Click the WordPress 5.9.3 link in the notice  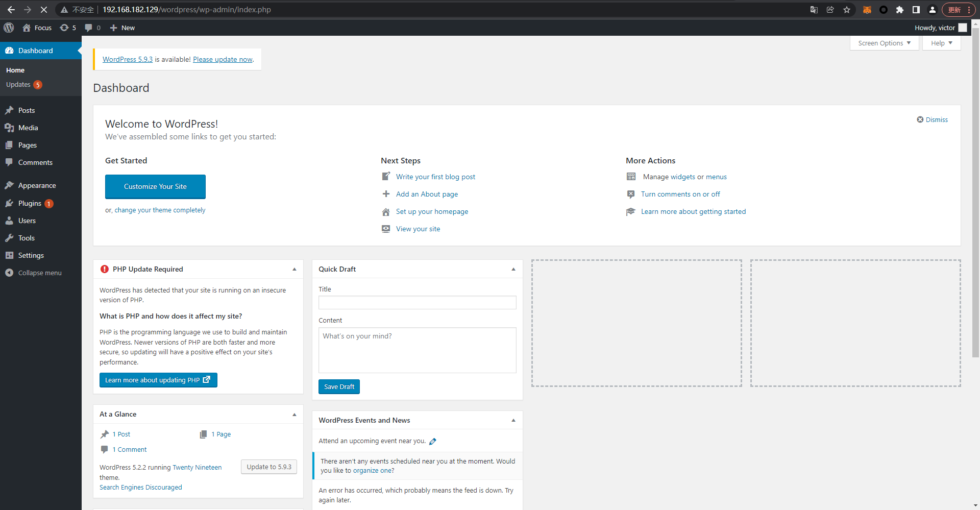click(x=128, y=59)
